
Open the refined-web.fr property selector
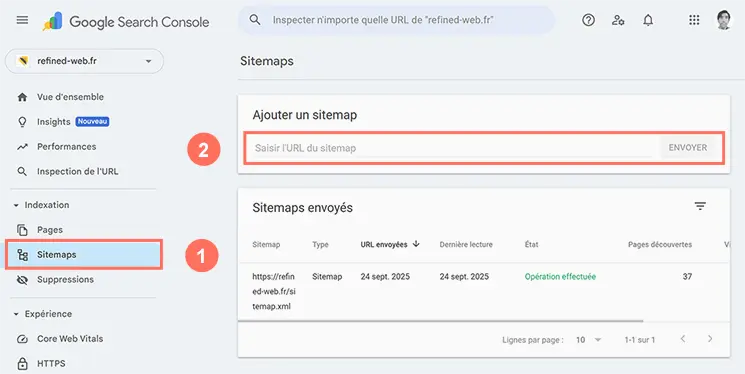tap(84, 61)
